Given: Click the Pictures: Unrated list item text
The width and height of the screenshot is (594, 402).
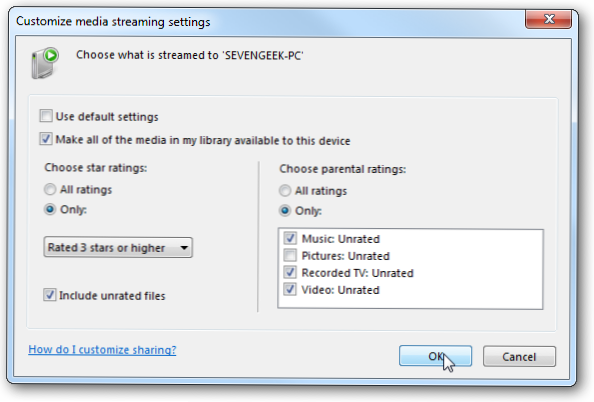Looking at the screenshot, I should [345, 256].
